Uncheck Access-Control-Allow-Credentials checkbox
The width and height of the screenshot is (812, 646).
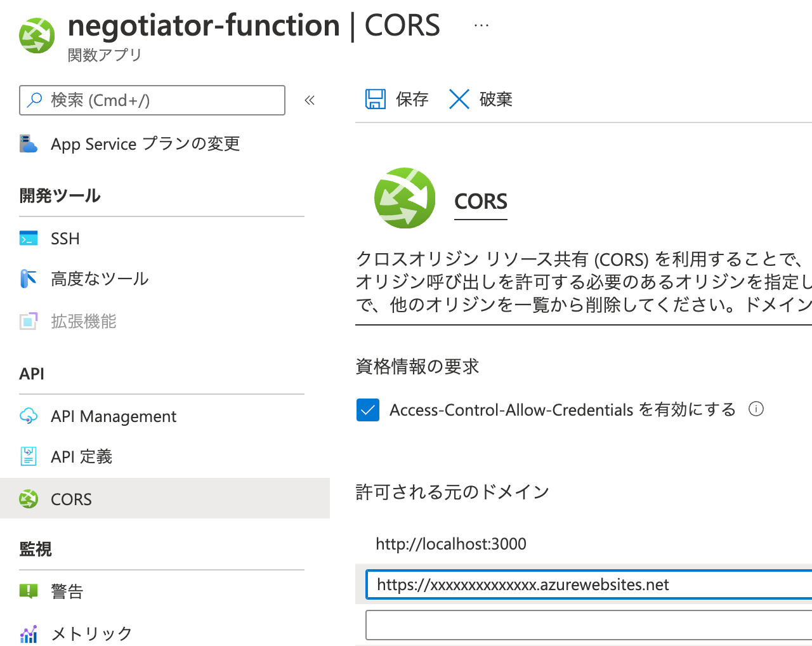(368, 410)
